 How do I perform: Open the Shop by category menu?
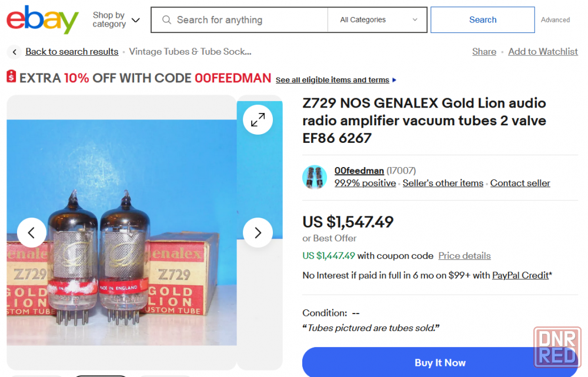pyautogui.click(x=116, y=19)
